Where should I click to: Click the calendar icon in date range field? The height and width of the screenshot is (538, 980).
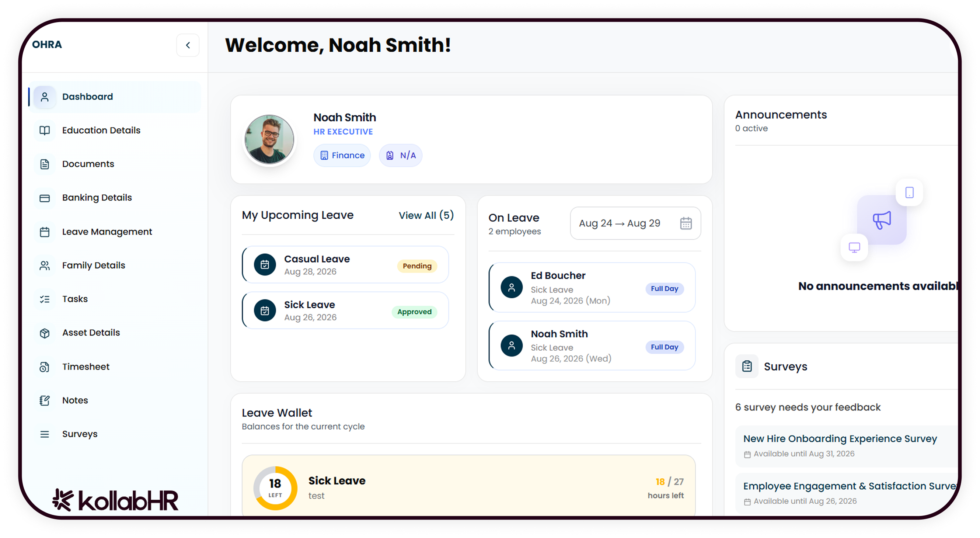coord(686,223)
